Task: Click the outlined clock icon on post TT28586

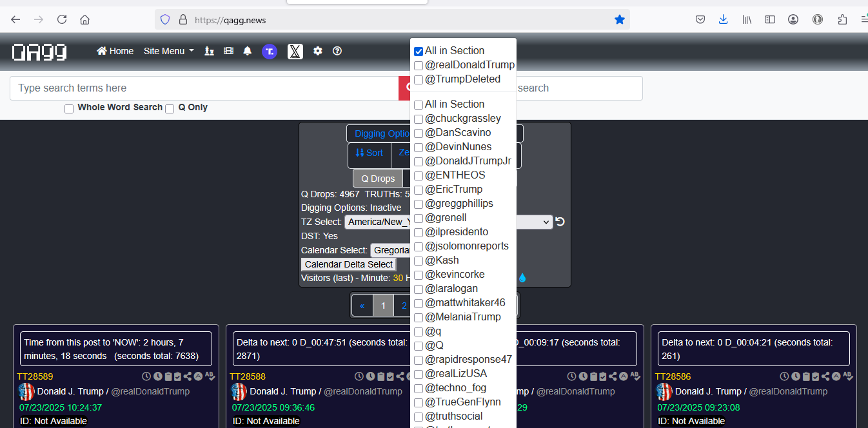Action: pos(784,376)
